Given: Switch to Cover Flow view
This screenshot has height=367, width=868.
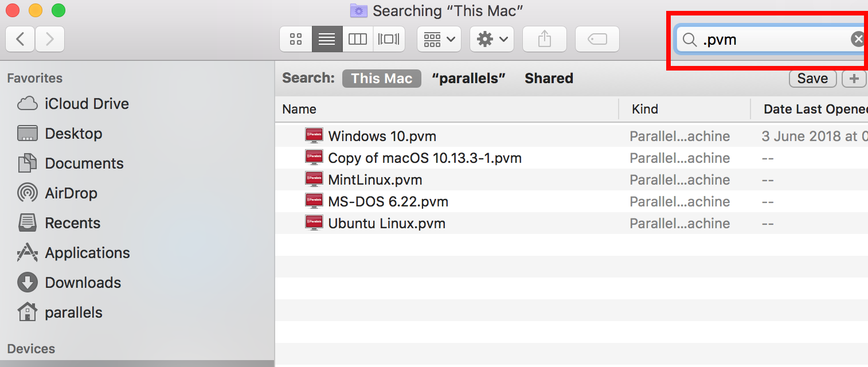Looking at the screenshot, I should (x=389, y=39).
